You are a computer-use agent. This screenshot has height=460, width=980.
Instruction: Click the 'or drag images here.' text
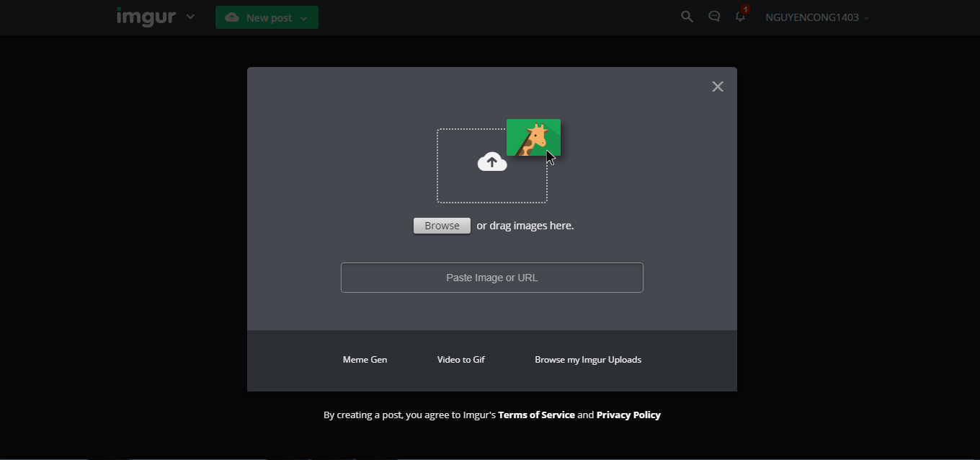525,226
